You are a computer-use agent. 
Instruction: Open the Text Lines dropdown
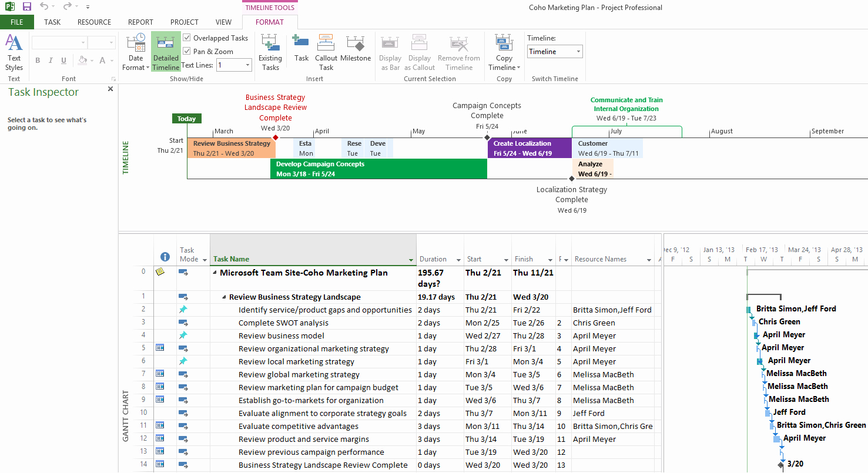(x=247, y=65)
